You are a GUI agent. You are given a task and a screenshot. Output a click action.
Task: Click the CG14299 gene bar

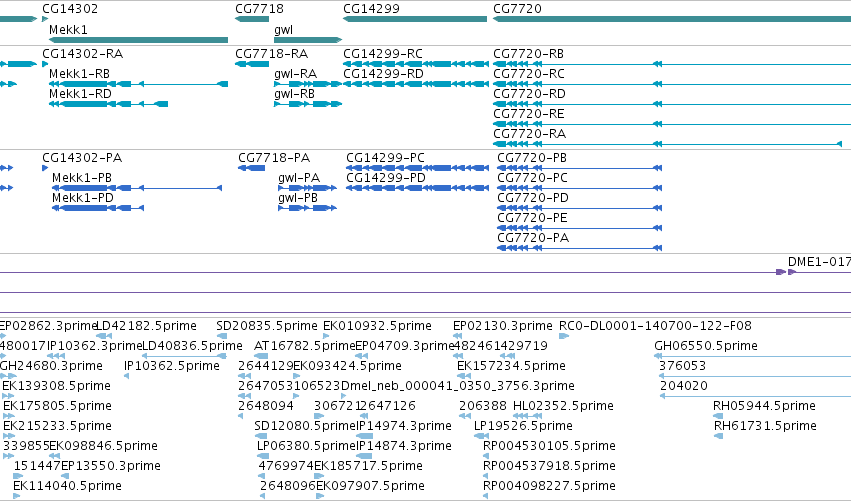pyautogui.click(x=415, y=19)
